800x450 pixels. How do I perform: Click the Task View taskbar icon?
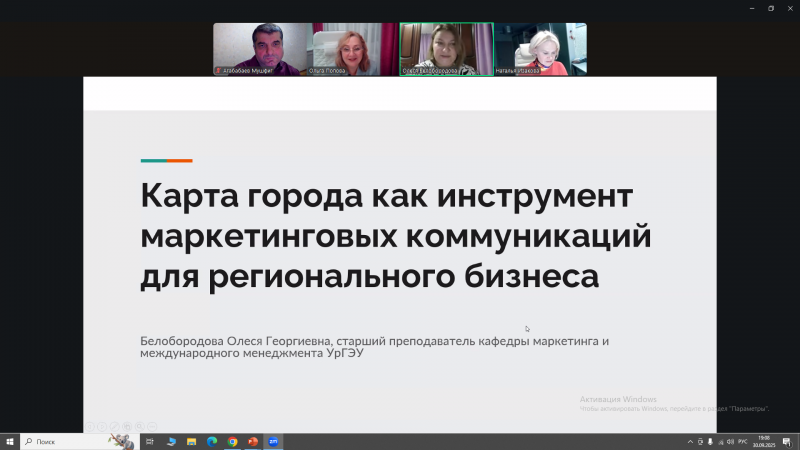150,441
